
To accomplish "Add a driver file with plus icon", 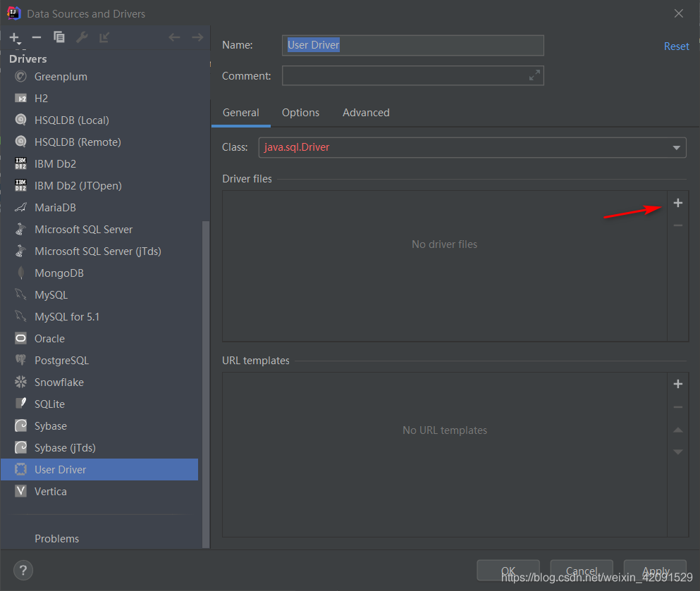I will 677,203.
